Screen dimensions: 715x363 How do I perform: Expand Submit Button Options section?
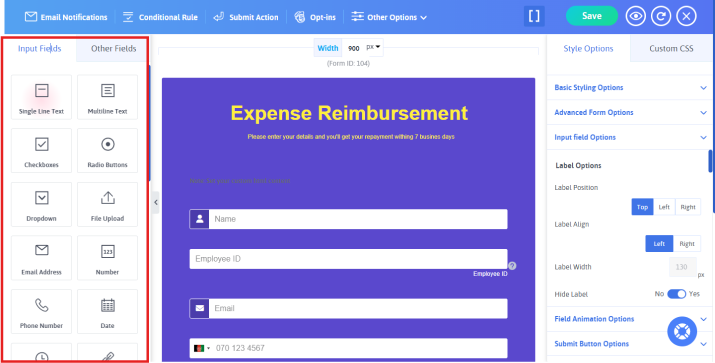click(x=629, y=344)
